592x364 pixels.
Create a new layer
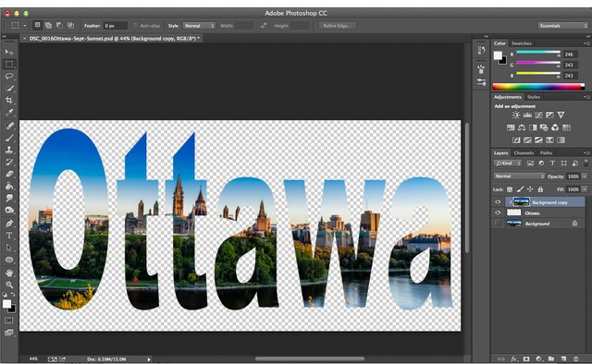click(563, 358)
